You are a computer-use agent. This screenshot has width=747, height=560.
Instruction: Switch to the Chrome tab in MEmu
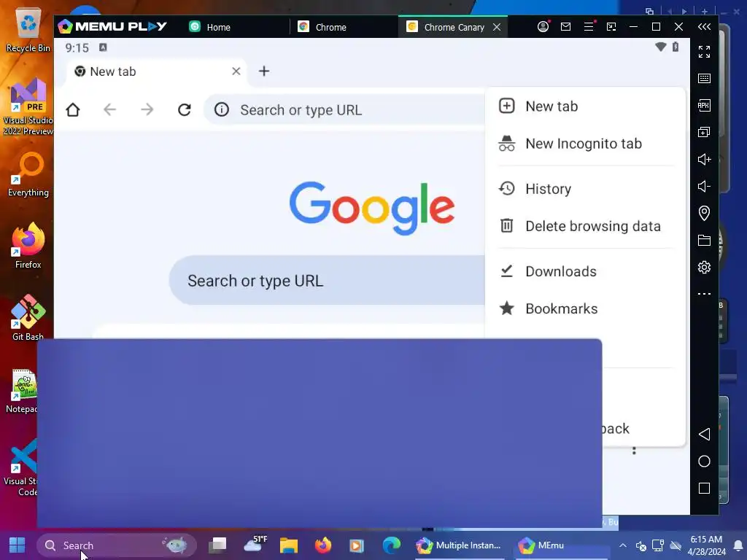pos(322,27)
